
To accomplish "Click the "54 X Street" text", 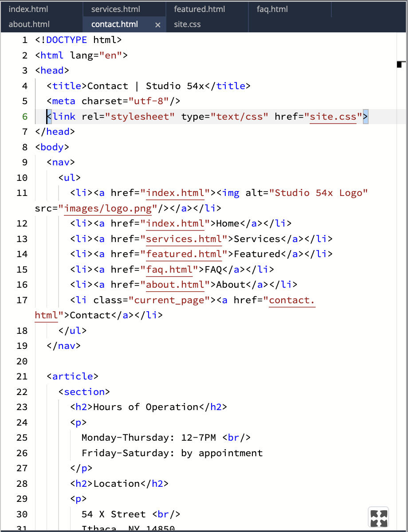I will point(114,514).
